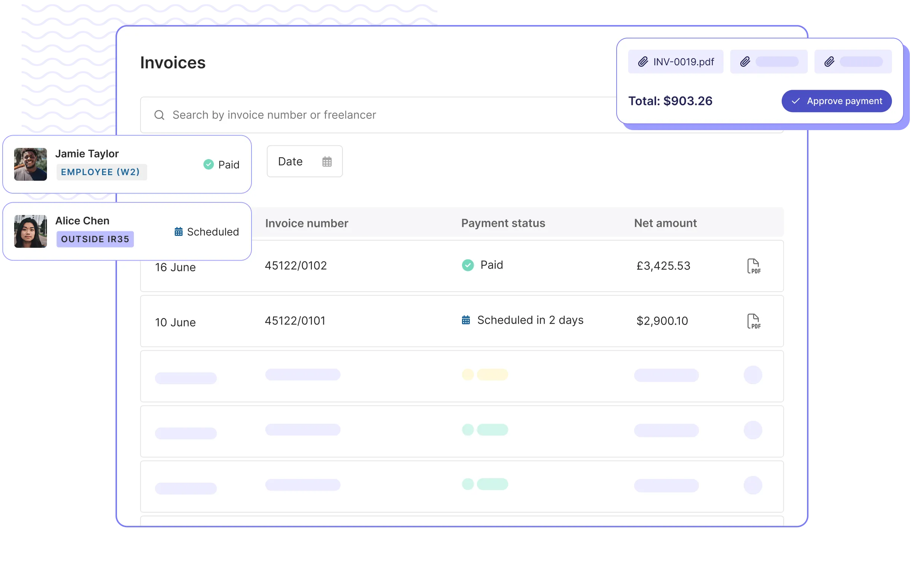
Task: Click Alice Chen's profile photo
Action: (31, 231)
